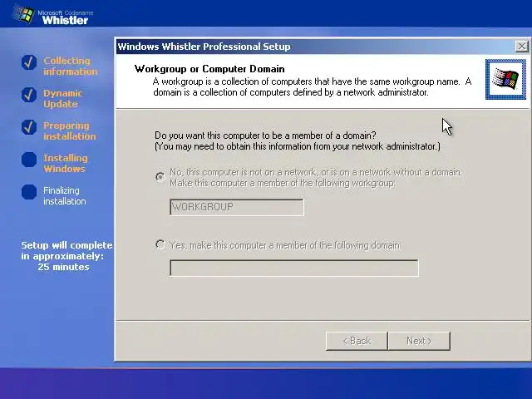Viewport: 532px width, 399px height.
Task: Select the 'Yes, make this computer a member' radio button
Action: tap(160, 244)
